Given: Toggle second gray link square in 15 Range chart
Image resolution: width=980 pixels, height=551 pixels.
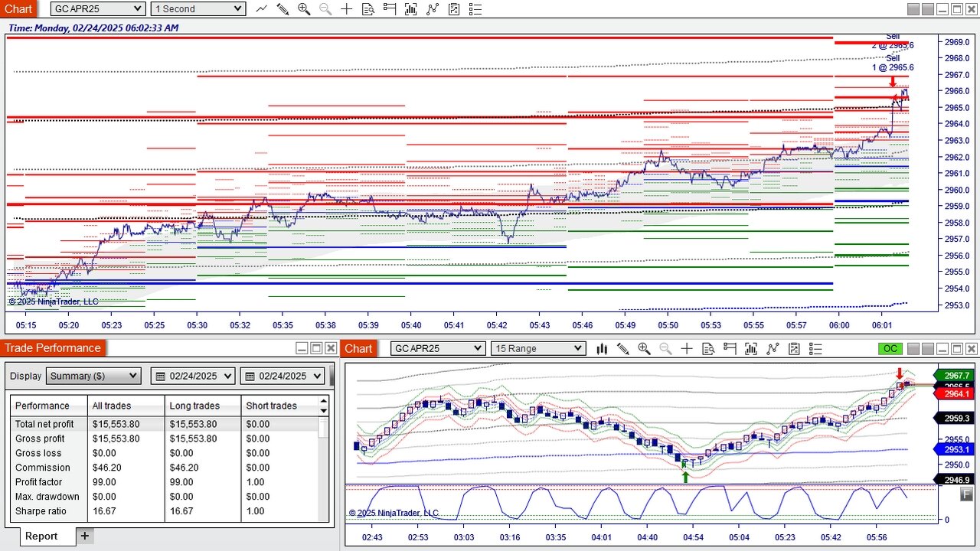Looking at the screenshot, I should coord(927,349).
